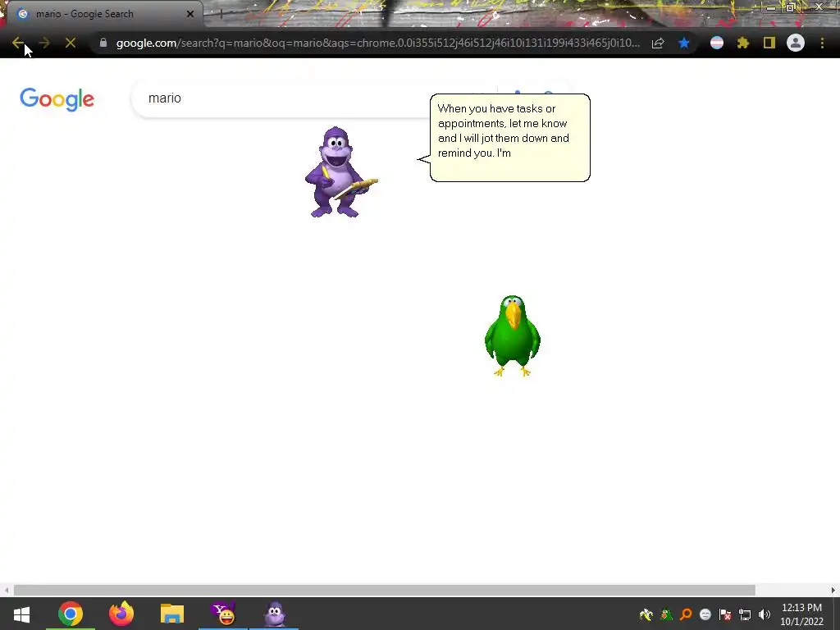View site info via the lock icon
Viewport: 840px width, 630px height.
point(103,43)
